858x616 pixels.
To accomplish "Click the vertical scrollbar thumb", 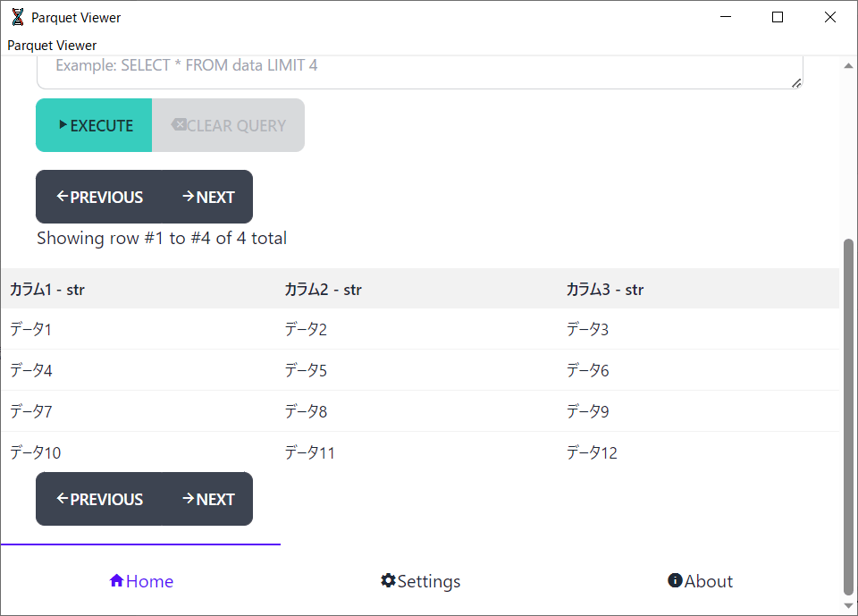I will [x=848, y=416].
